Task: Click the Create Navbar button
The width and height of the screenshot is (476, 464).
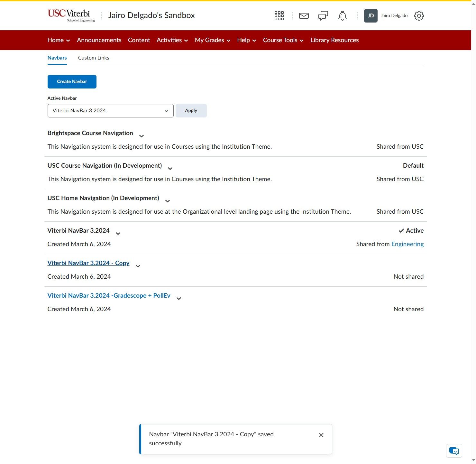Action: pos(72,82)
